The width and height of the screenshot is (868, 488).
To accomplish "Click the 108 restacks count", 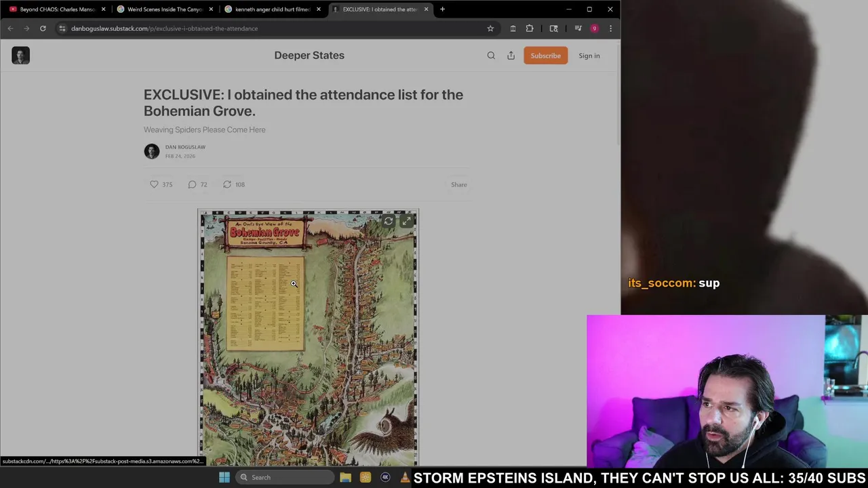I will tap(239, 184).
